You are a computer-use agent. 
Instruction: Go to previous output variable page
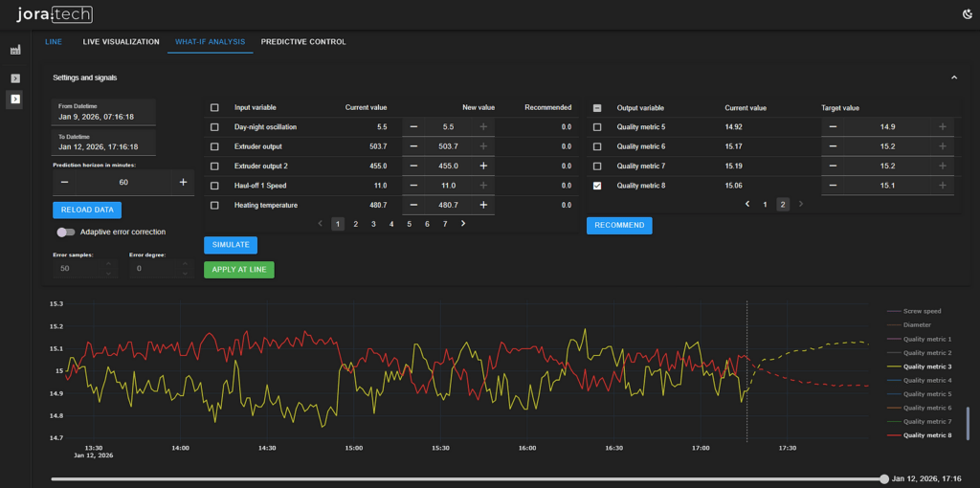click(x=746, y=205)
